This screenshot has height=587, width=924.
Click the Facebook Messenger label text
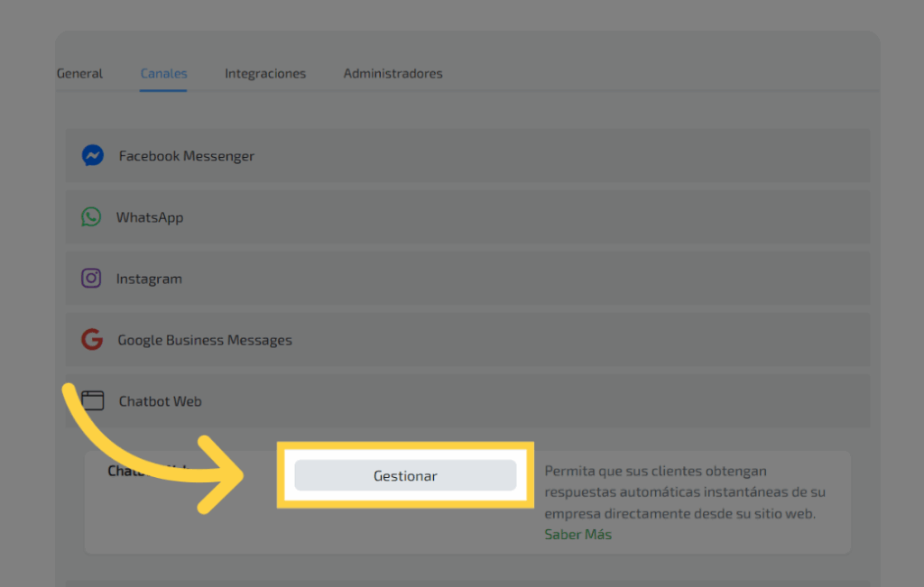[187, 156]
